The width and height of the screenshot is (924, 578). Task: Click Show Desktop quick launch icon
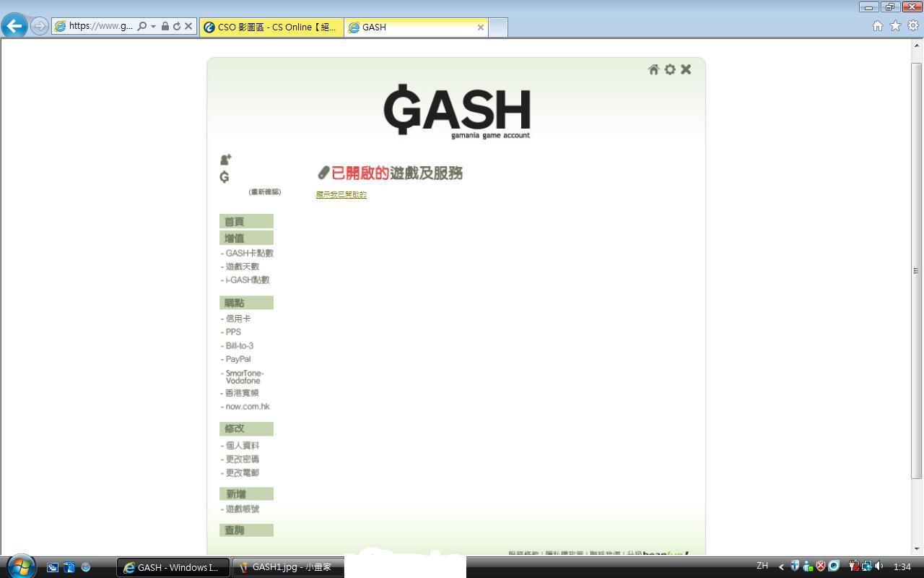click(x=53, y=567)
